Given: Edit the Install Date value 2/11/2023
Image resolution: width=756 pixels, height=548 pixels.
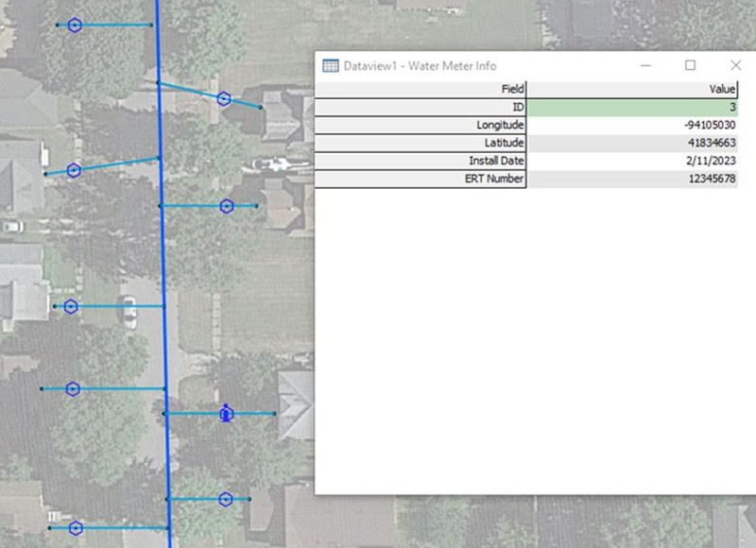Looking at the screenshot, I should [x=631, y=161].
